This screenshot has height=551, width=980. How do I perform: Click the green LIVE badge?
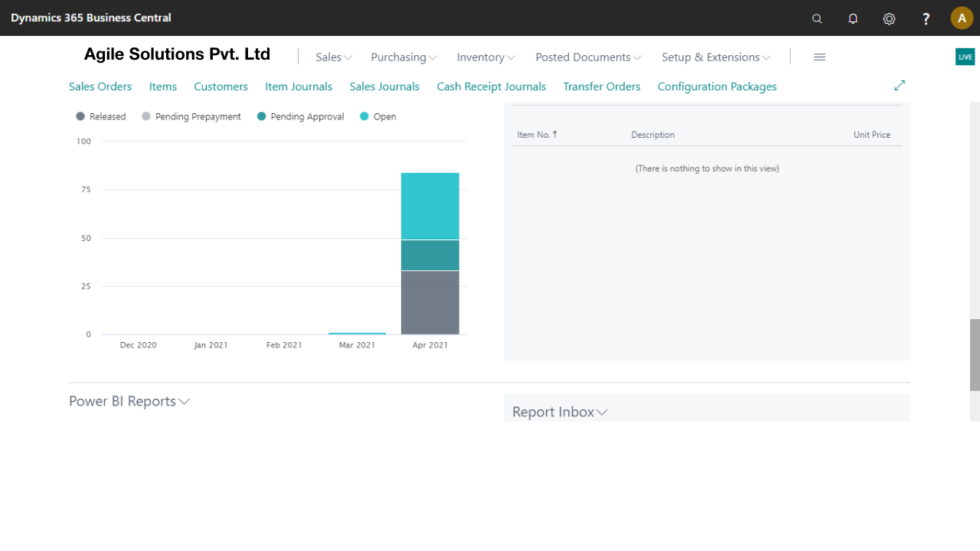coord(965,57)
